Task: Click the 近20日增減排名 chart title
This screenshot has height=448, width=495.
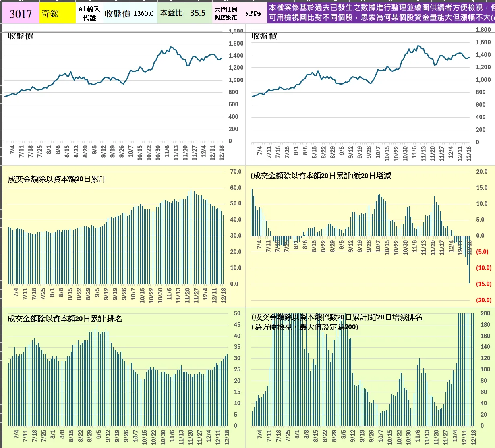Action: click(x=337, y=322)
